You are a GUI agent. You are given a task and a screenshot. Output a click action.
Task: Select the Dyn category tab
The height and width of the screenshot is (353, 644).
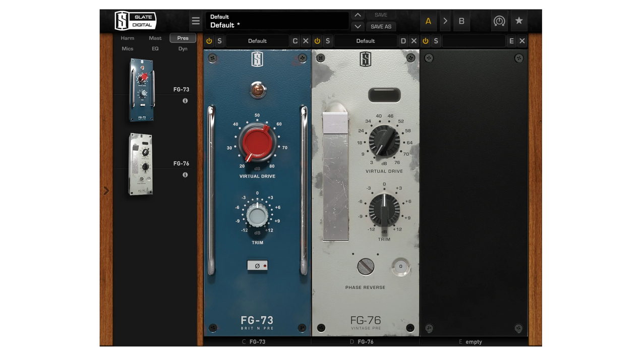(x=183, y=48)
